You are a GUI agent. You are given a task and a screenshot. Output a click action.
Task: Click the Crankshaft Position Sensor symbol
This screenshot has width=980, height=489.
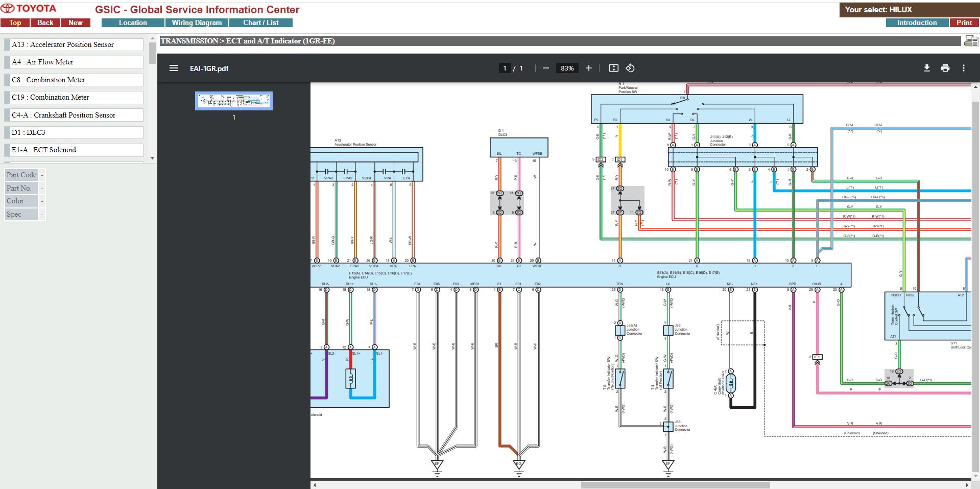point(731,383)
